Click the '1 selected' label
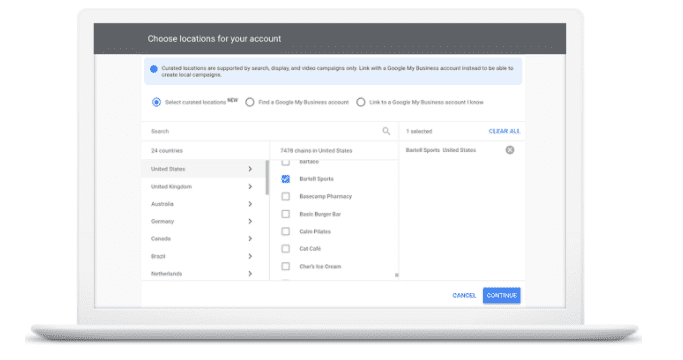 pyautogui.click(x=419, y=131)
